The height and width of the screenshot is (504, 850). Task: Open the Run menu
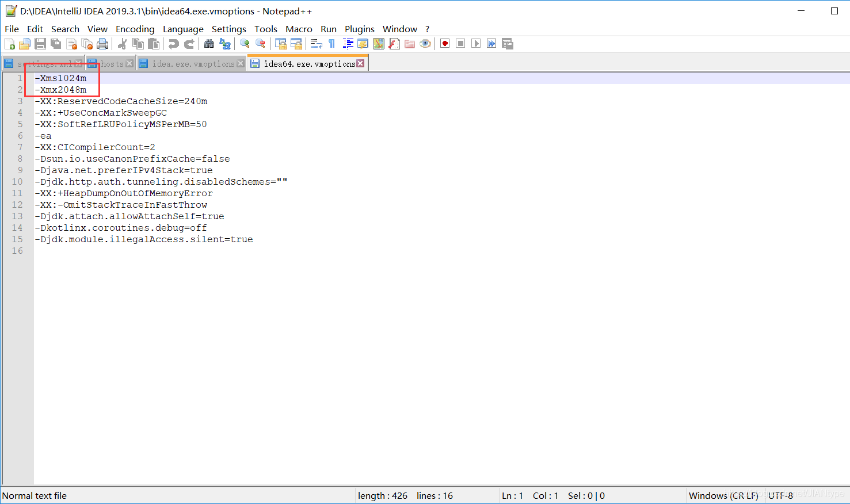[x=329, y=29]
